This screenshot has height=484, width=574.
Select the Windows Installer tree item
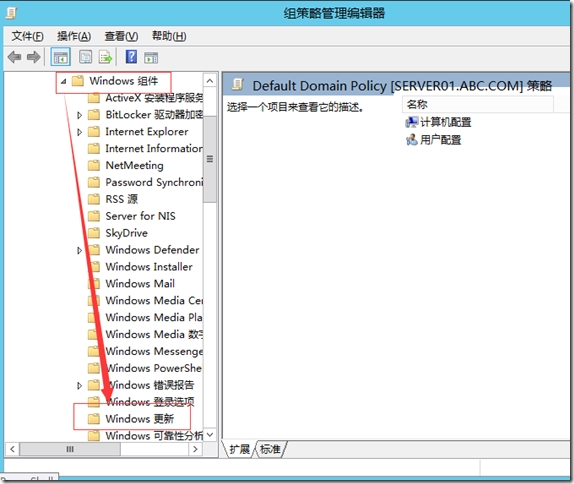[x=149, y=267]
